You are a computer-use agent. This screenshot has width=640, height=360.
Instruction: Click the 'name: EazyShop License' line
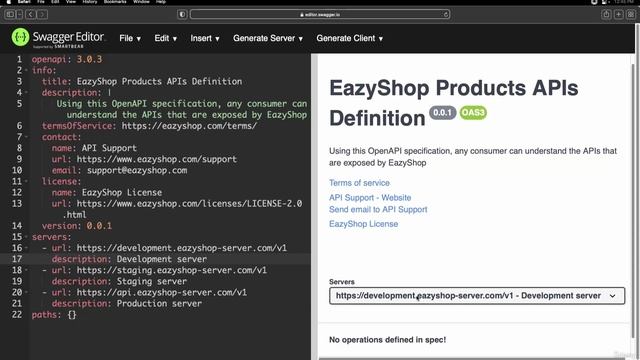tap(107, 192)
